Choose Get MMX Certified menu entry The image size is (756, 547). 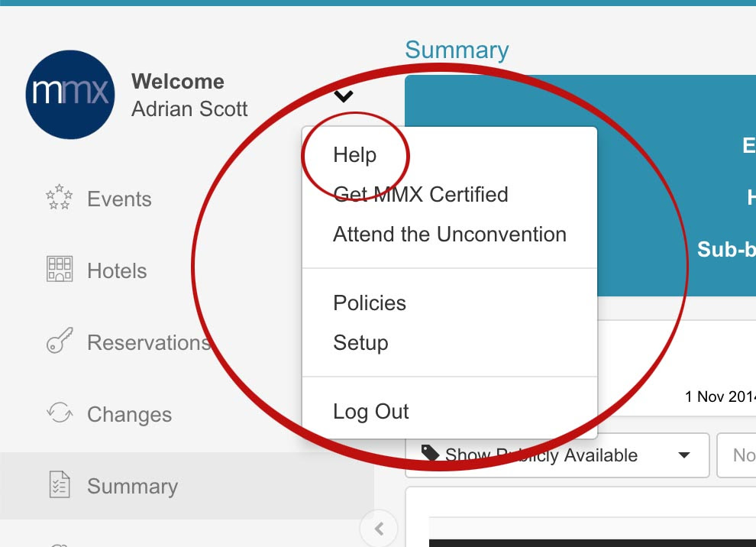coord(421,195)
